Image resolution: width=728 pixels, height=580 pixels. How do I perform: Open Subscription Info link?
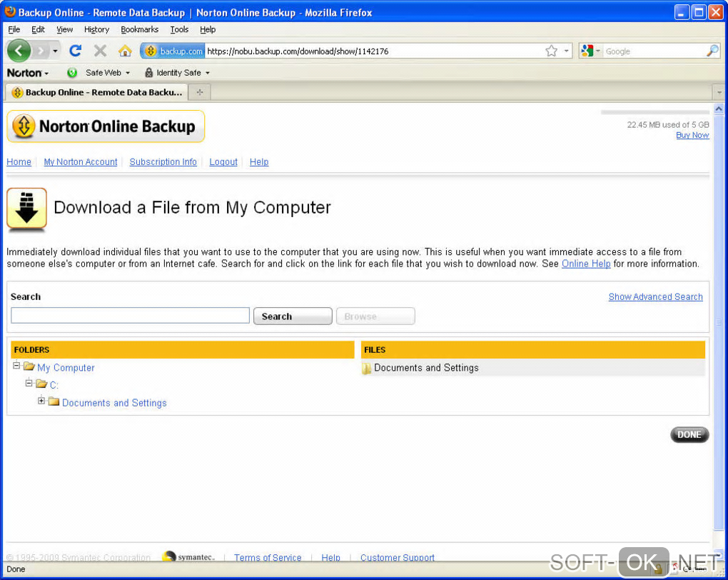(163, 161)
